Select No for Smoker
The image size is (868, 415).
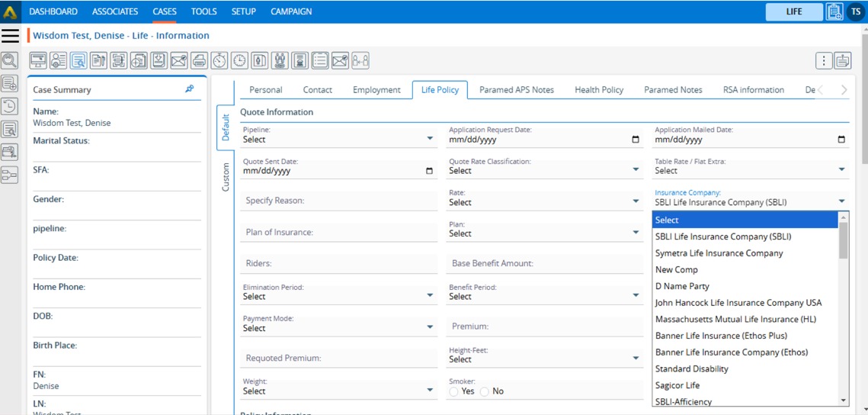point(485,391)
